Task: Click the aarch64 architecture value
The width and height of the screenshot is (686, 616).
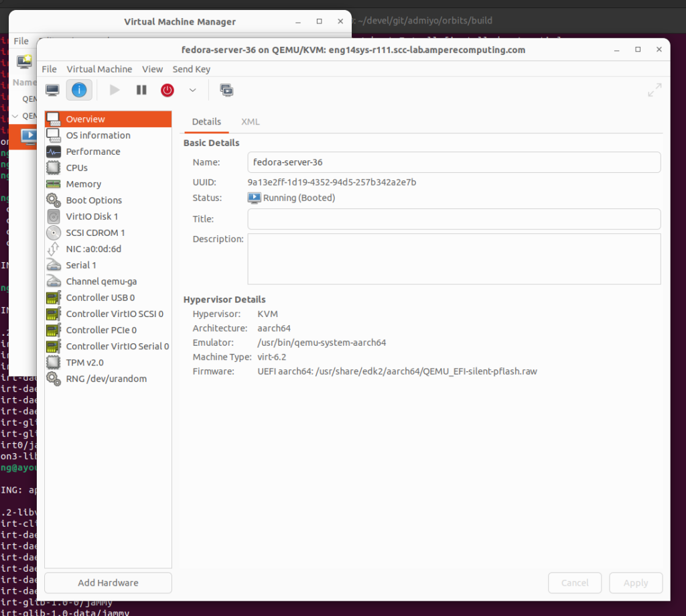Action: [274, 328]
